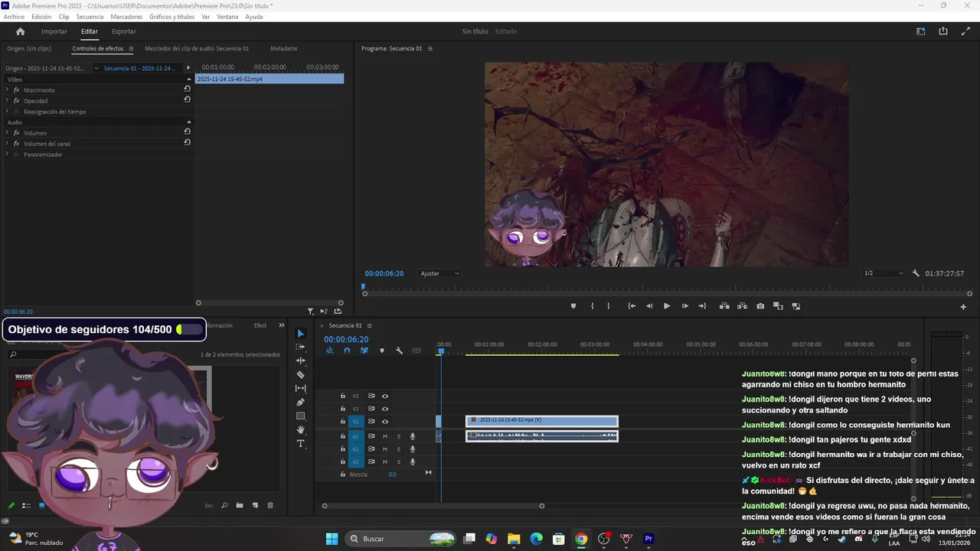Click the Extract button in Program Monitor
The image size is (980, 551).
coord(742,306)
